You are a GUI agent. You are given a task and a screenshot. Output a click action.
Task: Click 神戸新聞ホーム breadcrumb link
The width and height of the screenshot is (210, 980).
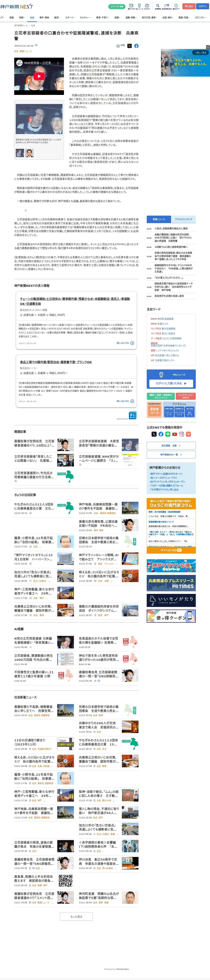[x=21, y=25]
